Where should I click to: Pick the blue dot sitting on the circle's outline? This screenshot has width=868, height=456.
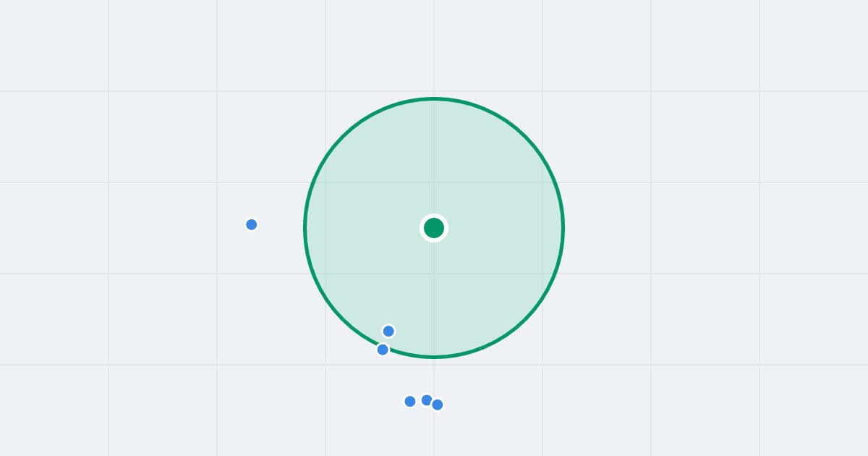383,350
